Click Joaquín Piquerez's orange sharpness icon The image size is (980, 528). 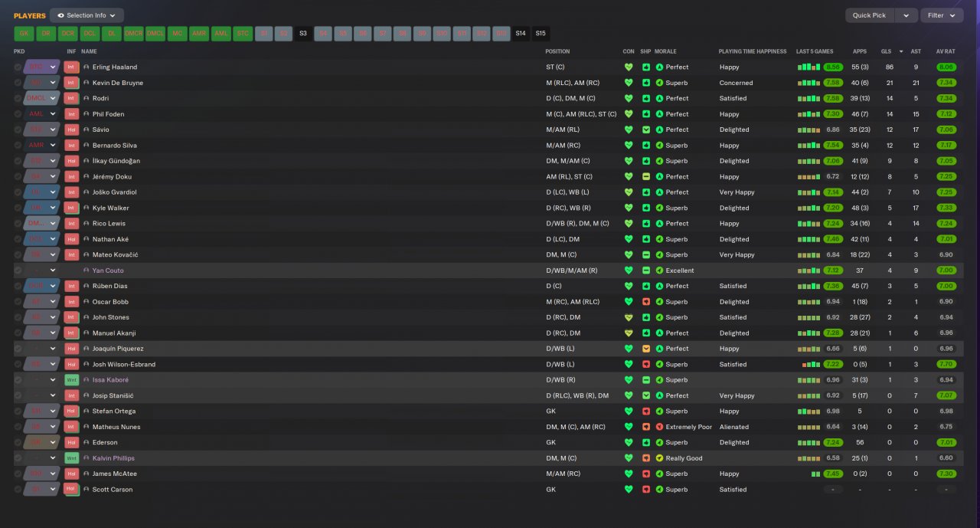646,349
